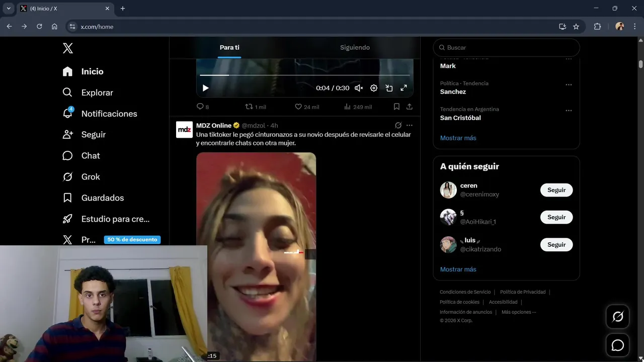644x362 pixels.
Task: Like the post with 24 mil likes
Action: click(307, 107)
